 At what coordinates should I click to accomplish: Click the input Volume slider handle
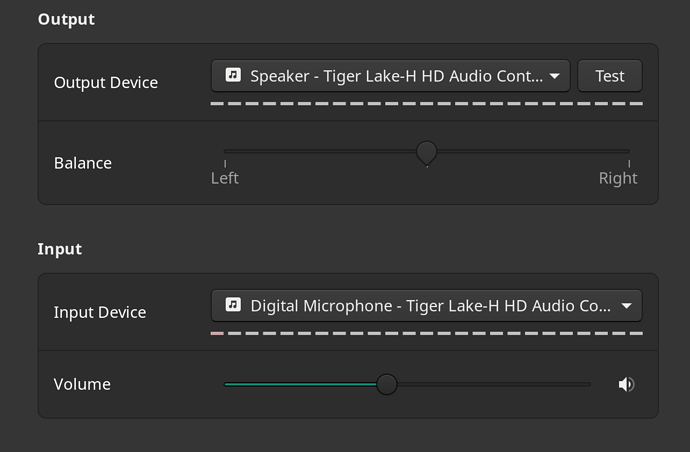click(x=387, y=384)
